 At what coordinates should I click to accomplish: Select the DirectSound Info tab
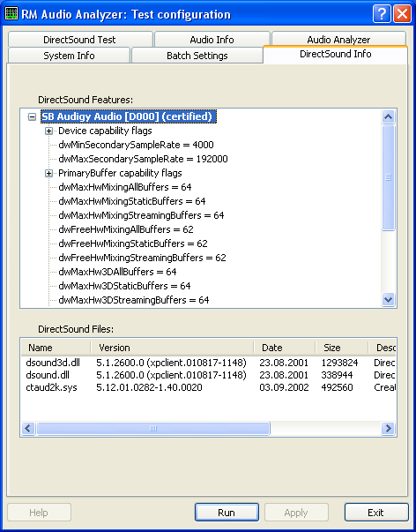[335, 55]
